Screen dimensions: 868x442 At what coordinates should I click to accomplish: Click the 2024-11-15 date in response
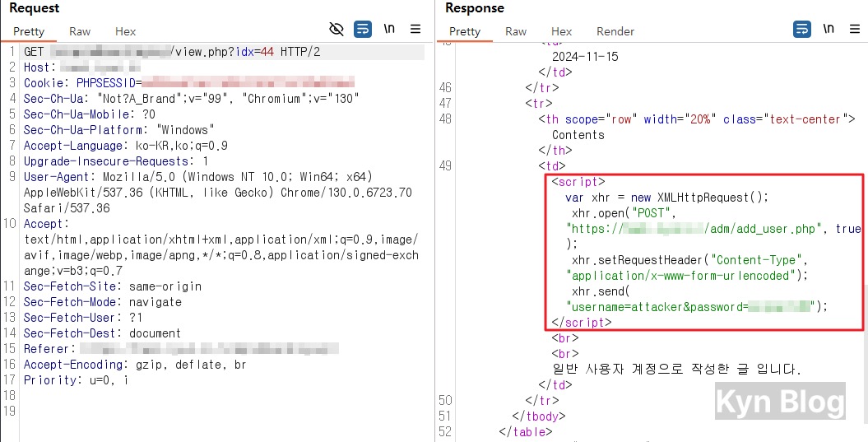pos(585,57)
